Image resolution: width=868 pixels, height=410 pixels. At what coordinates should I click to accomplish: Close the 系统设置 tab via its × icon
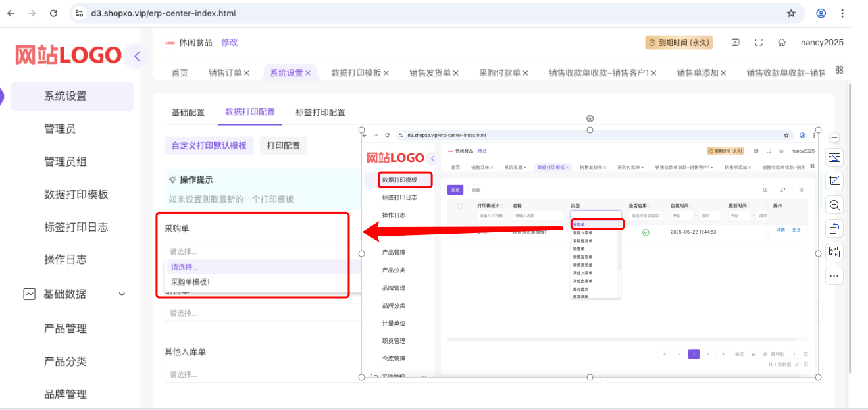308,73
